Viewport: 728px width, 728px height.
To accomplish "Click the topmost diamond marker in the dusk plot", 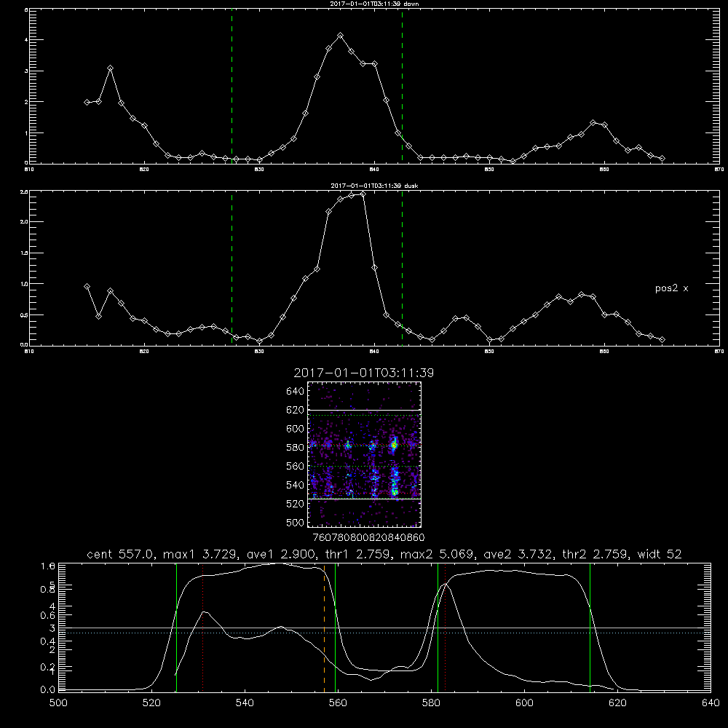I will click(x=363, y=194).
